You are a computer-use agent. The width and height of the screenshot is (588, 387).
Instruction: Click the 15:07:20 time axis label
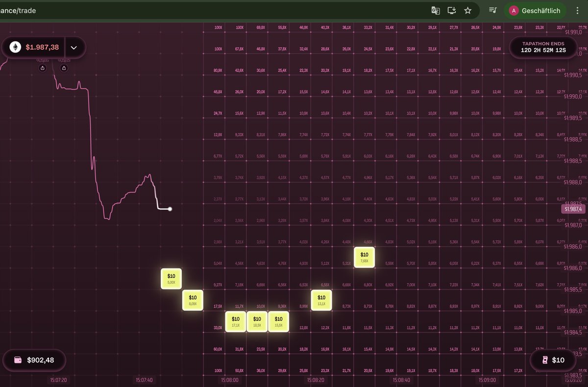click(x=58, y=380)
